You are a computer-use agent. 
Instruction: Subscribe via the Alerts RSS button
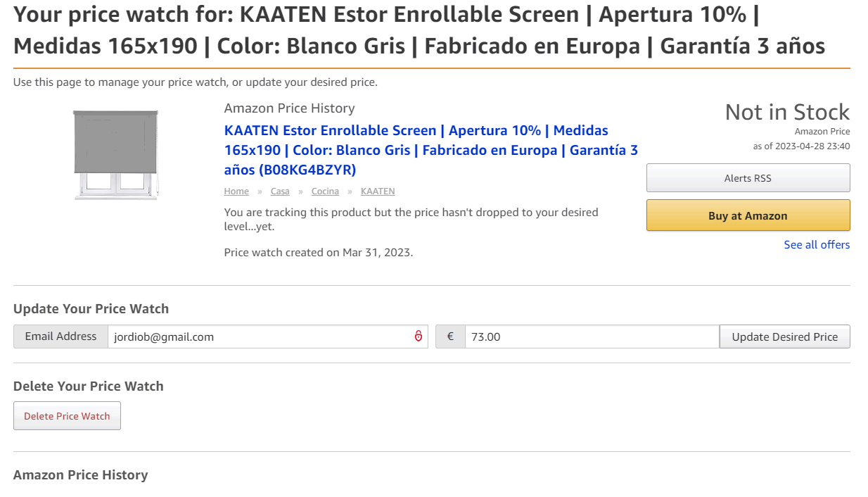(x=748, y=178)
